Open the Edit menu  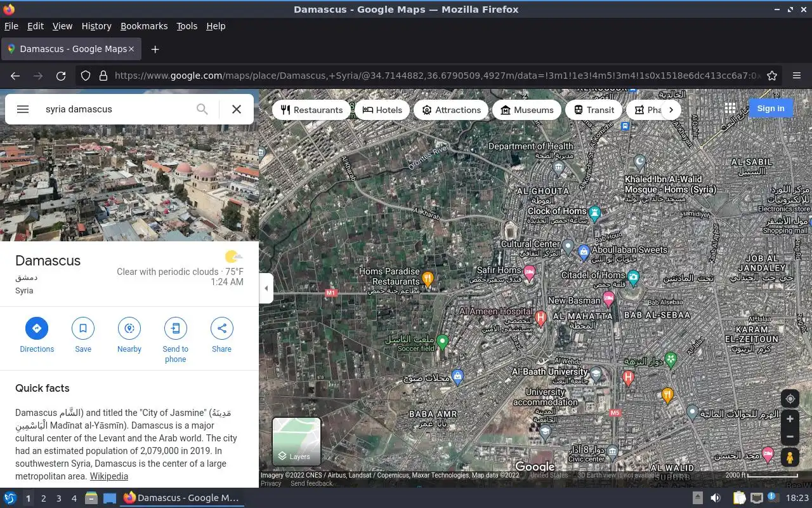[x=36, y=26]
